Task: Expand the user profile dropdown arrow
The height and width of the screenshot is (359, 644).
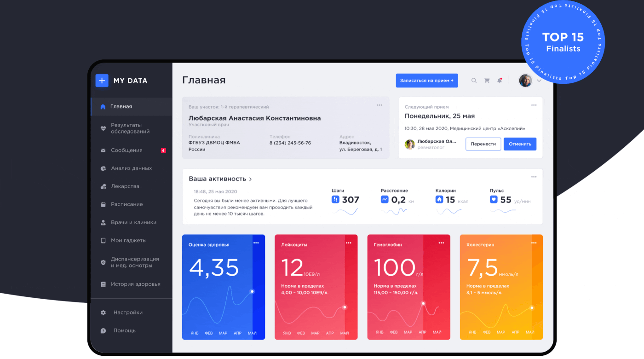Action: (x=539, y=81)
